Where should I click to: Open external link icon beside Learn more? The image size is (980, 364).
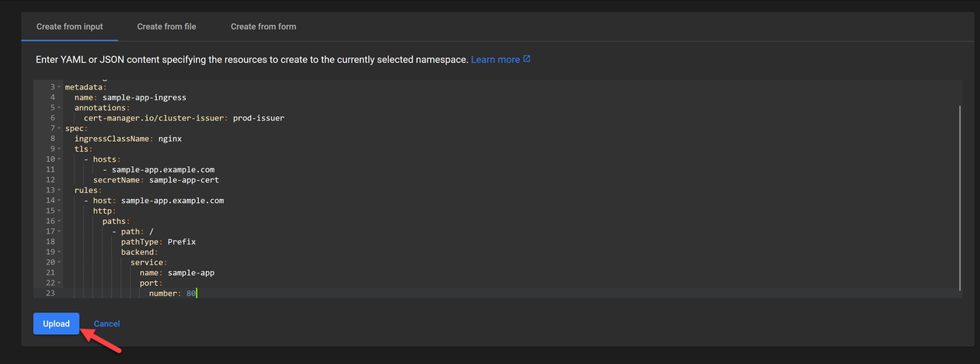[x=527, y=59]
